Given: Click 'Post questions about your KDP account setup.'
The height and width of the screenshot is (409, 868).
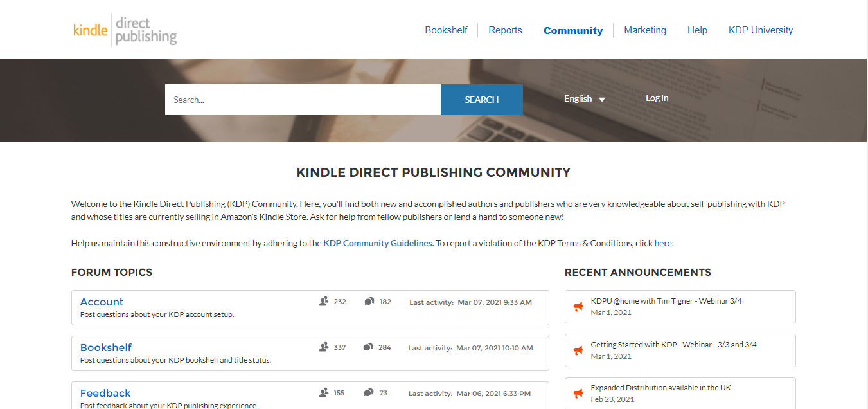Looking at the screenshot, I should [157, 314].
